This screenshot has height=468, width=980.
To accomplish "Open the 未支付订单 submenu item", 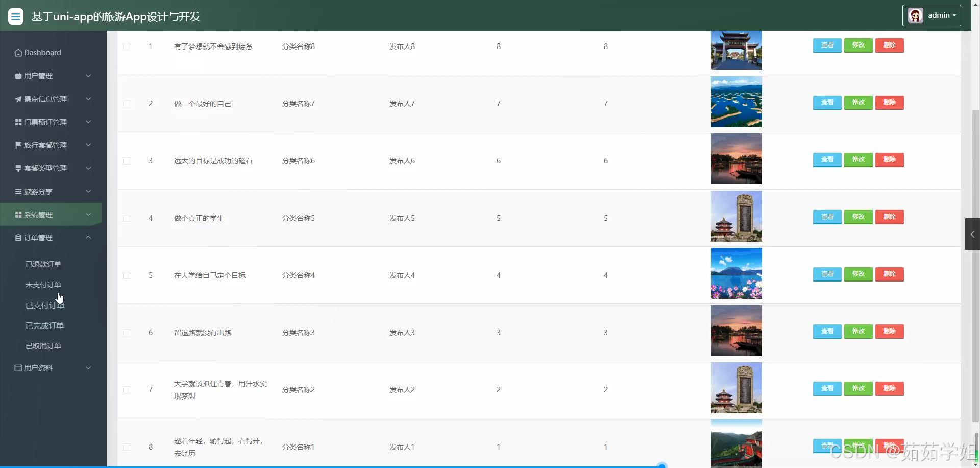I will tap(43, 284).
